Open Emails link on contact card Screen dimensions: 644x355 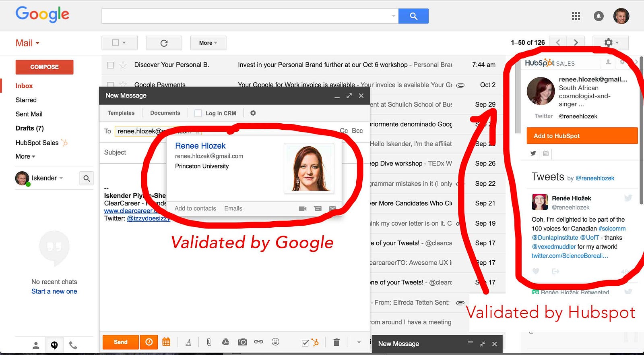click(233, 208)
